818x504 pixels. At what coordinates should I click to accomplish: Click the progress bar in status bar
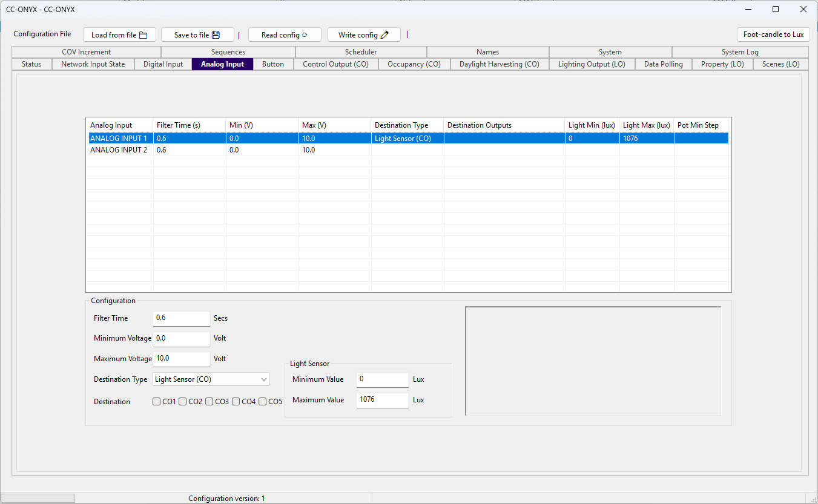39,499
